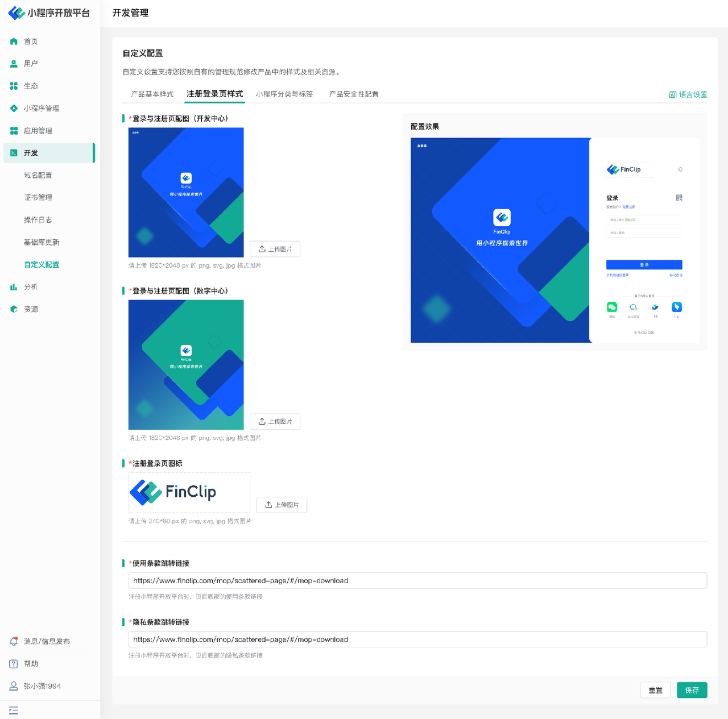The image size is (728, 719).
Task: Collapse the 开发 sidebar section
Action: [x=49, y=153]
